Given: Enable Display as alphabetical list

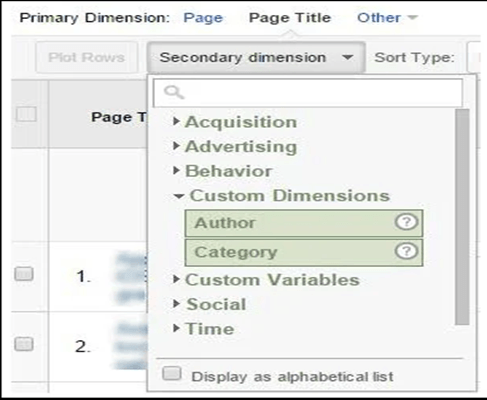Looking at the screenshot, I should [172, 373].
